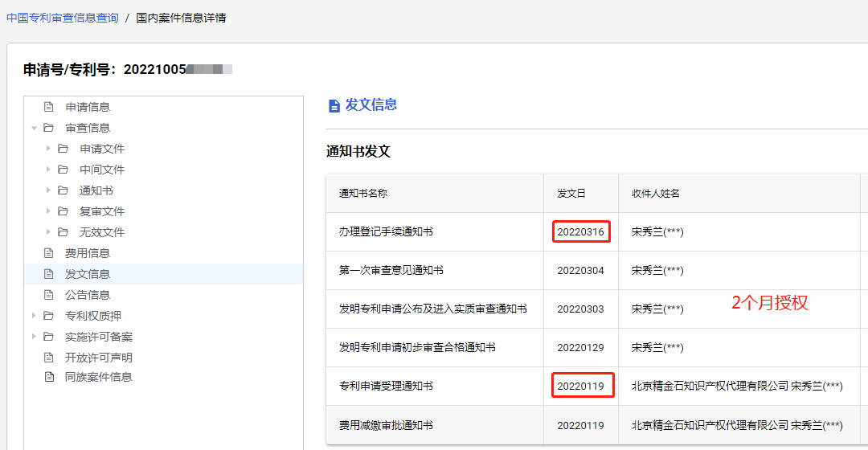Click the folder icon beside 通知书
Screen dimensions: 868x450
click(x=63, y=190)
